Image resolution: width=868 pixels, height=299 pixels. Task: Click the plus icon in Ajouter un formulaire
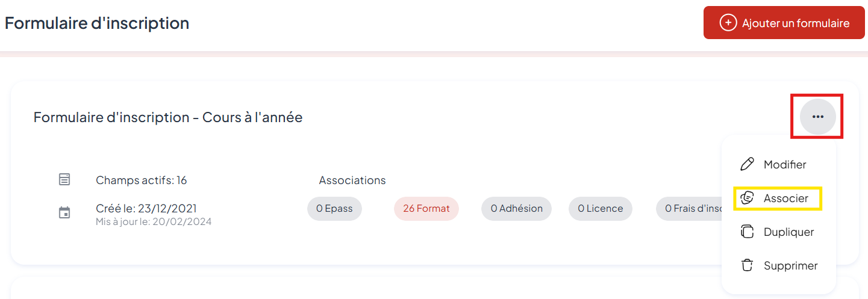coord(728,23)
